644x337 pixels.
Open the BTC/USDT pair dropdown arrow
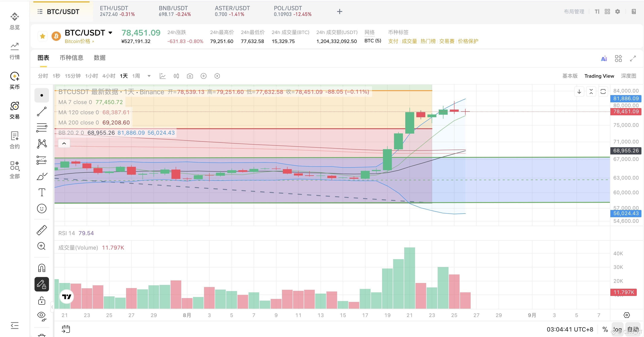110,33
